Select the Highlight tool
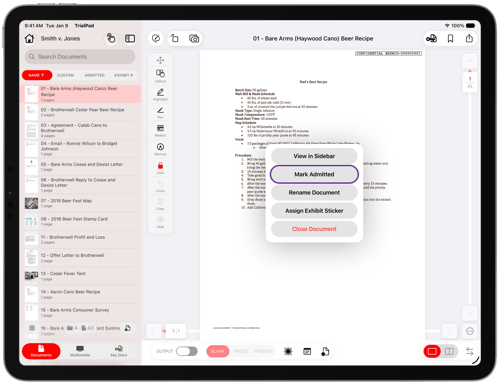 [x=160, y=94]
